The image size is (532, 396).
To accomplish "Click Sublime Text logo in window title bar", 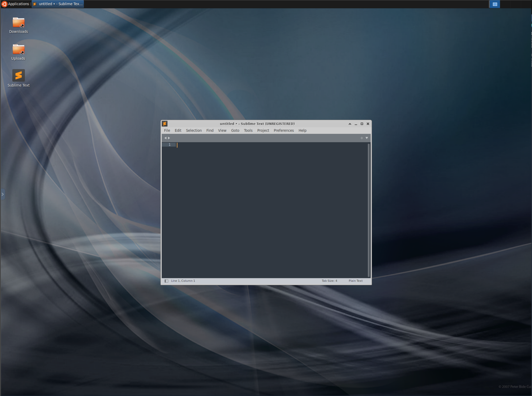I will (x=165, y=124).
